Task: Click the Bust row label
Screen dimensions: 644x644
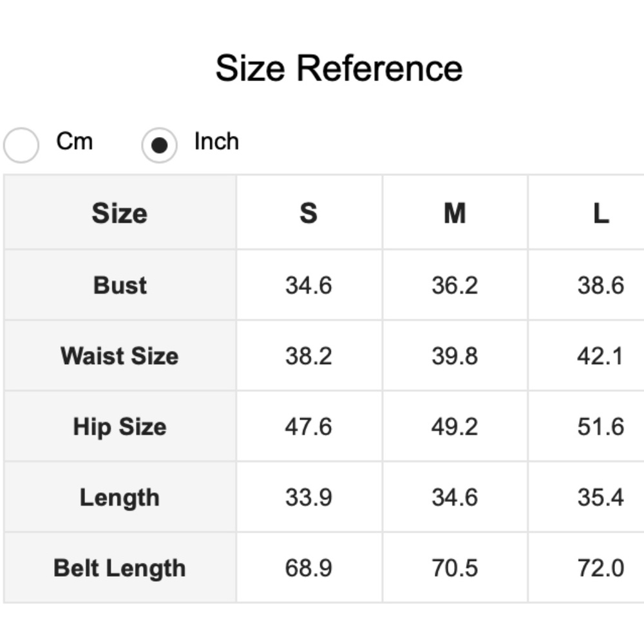Action: [x=120, y=285]
